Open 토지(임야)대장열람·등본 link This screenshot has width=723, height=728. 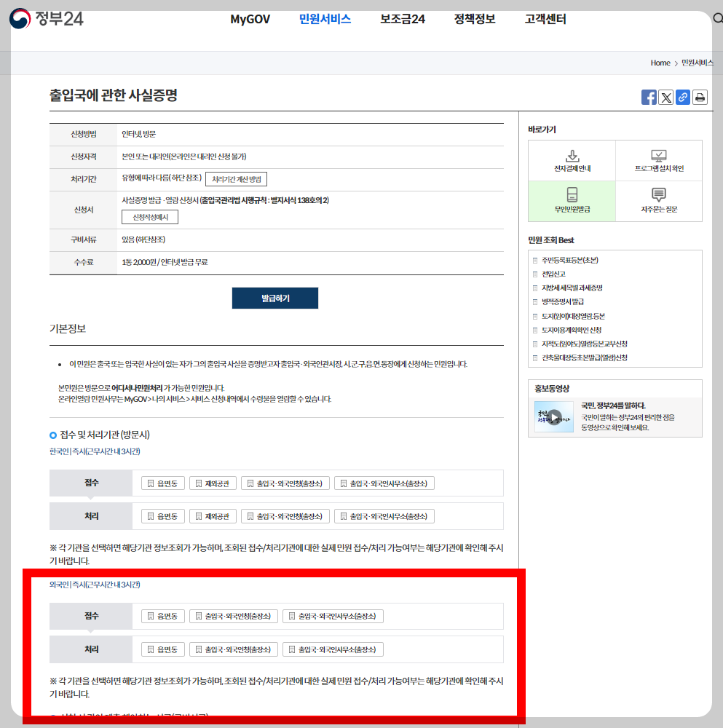coord(574,317)
